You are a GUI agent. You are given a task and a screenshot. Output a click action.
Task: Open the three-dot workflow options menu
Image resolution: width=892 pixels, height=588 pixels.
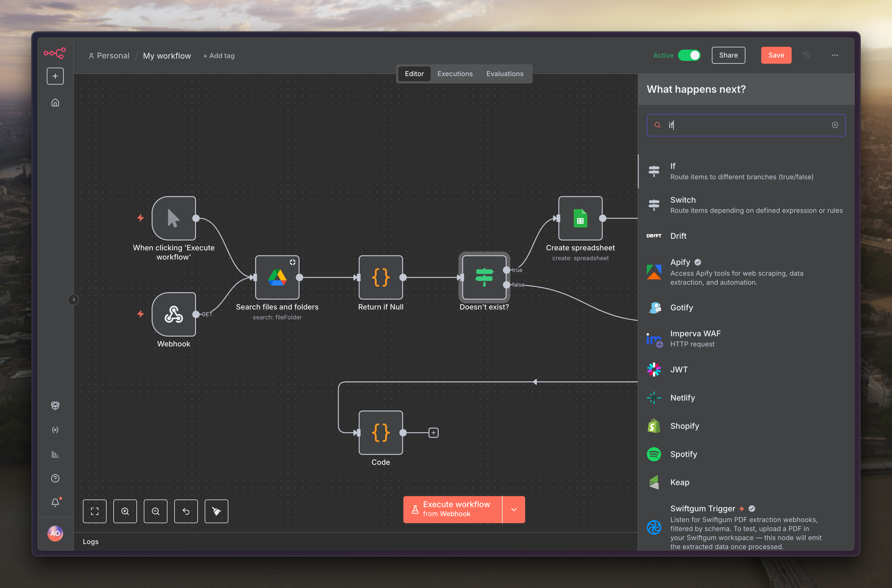(835, 55)
